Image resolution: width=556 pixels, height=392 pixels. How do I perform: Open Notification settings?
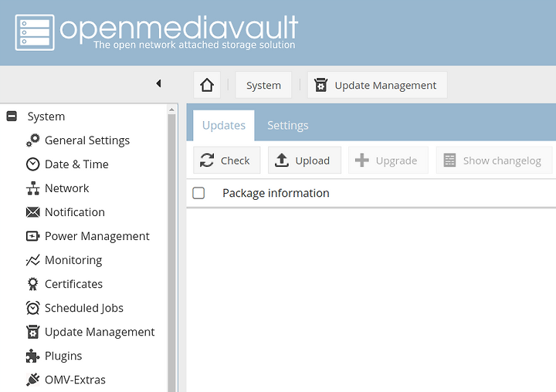click(75, 212)
